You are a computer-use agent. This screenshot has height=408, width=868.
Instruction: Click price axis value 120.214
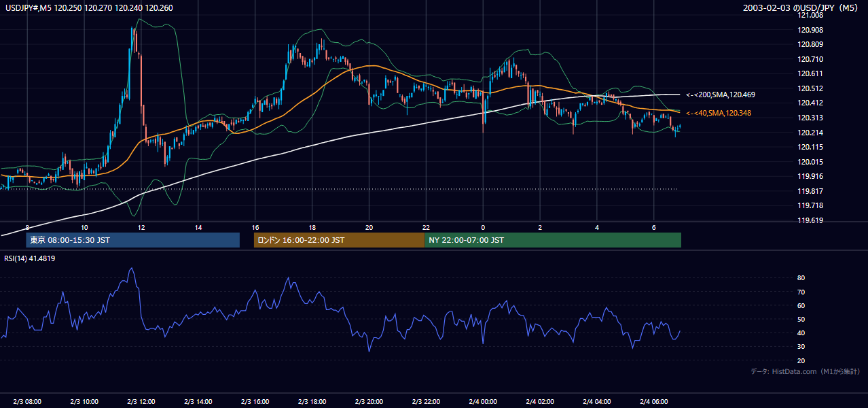811,133
